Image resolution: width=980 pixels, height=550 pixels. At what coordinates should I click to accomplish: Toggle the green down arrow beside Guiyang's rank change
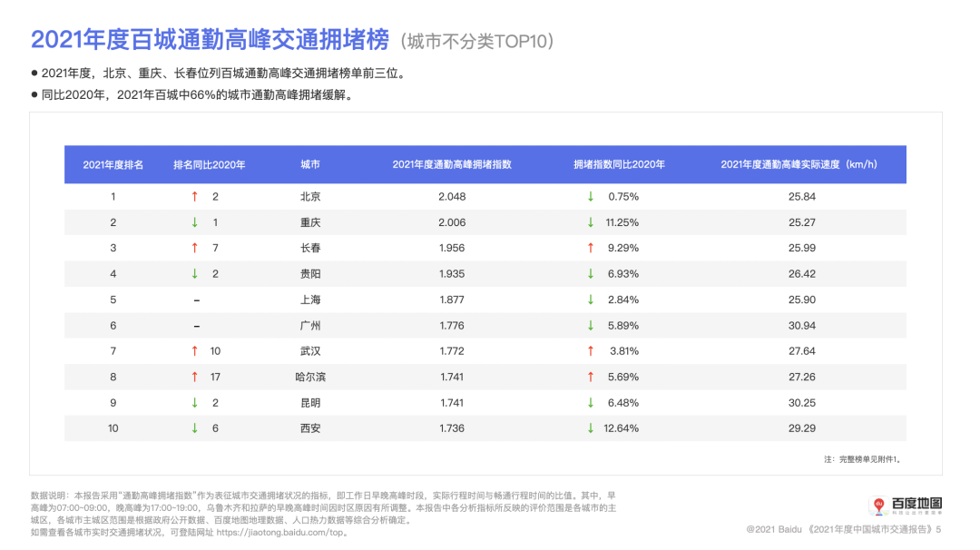tap(193, 273)
